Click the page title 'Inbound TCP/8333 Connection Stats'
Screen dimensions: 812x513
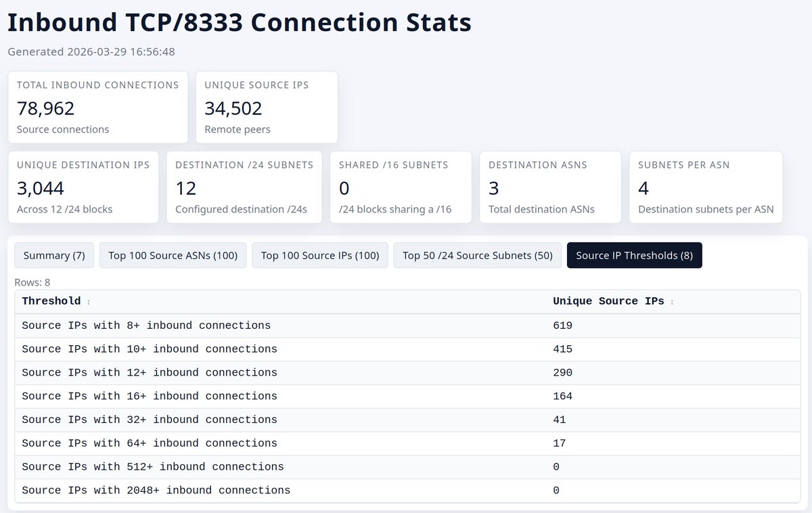[240, 22]
